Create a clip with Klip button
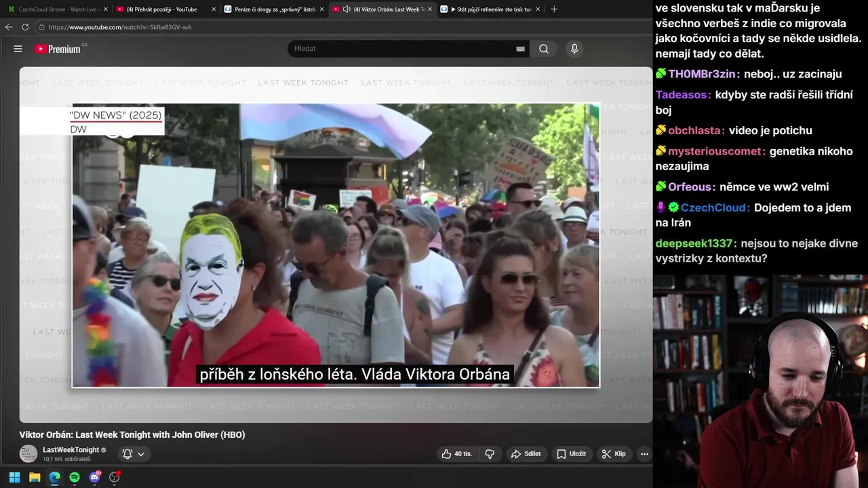 614,454
